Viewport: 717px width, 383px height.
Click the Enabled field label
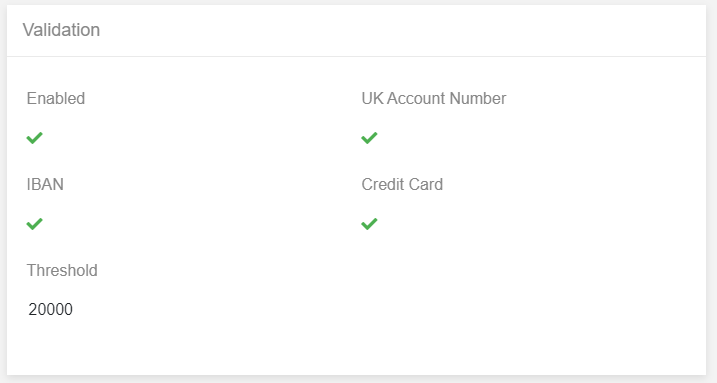tap(56, 98)
